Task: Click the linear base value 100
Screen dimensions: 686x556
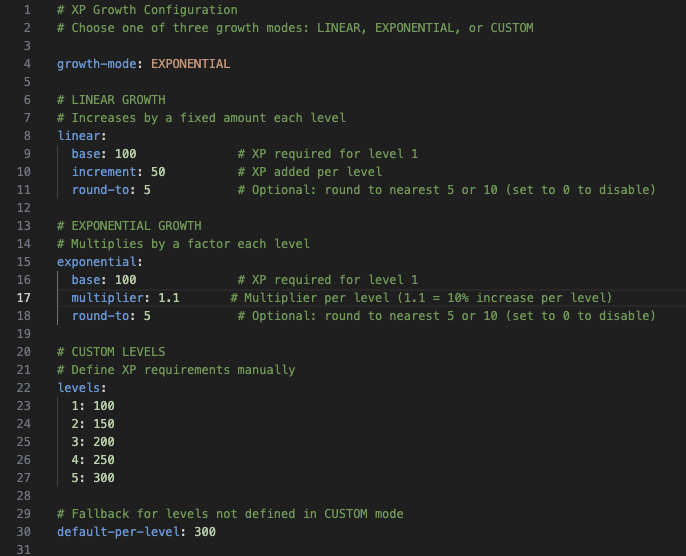Action: click(x=125, y=154)
